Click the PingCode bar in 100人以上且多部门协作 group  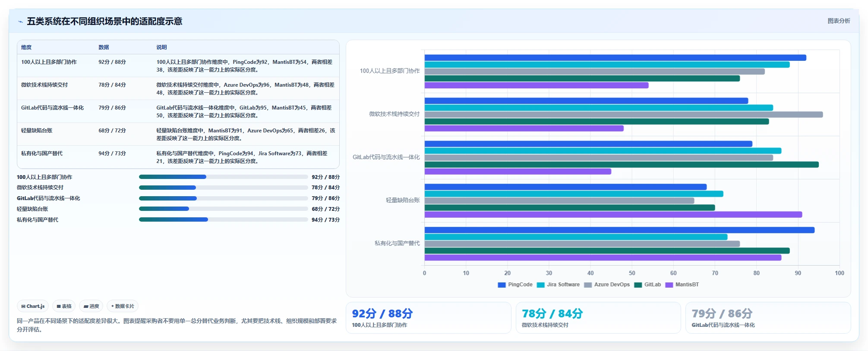click(615, 58)
